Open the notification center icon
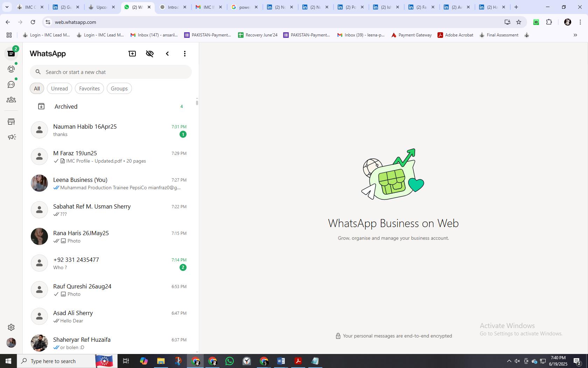The image size is (588, 368). [x=577, y=361]
